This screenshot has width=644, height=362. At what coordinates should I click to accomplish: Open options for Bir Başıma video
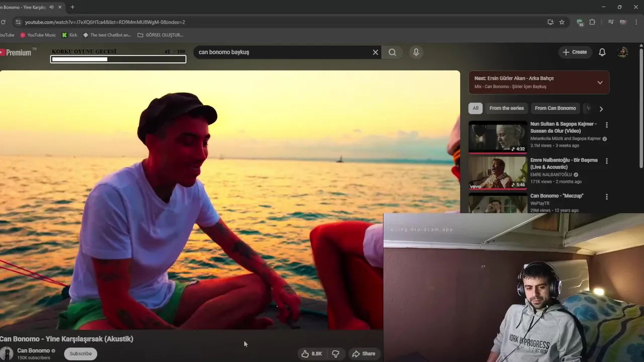pos(607,161)
